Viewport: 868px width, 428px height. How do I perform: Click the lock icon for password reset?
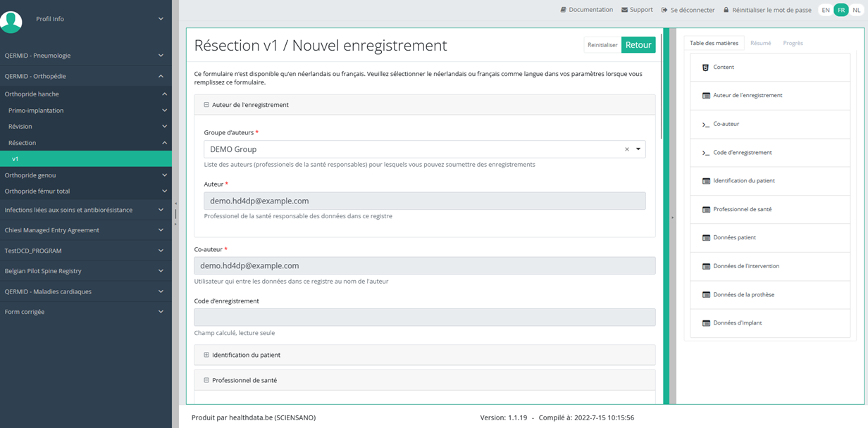click(726, 10)
